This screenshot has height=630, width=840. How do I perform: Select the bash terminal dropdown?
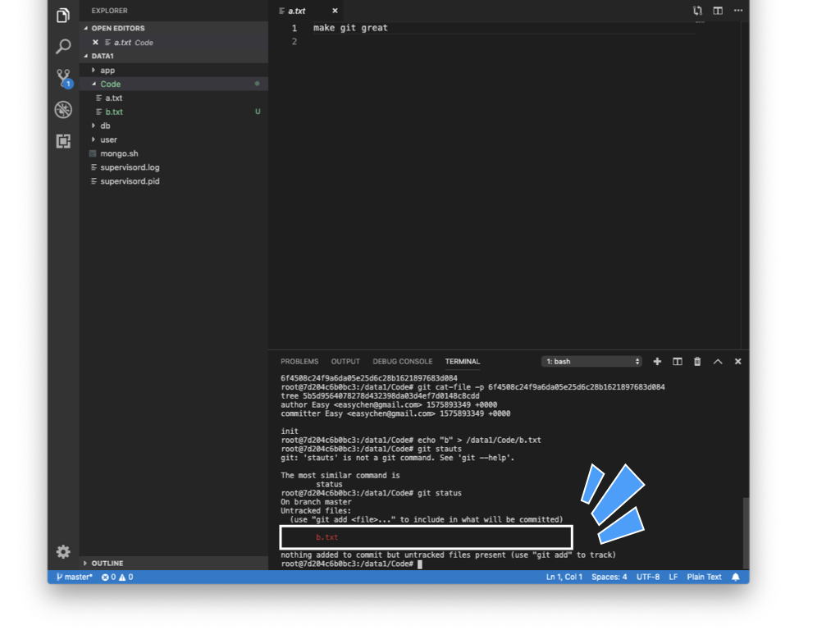[591, 362]
